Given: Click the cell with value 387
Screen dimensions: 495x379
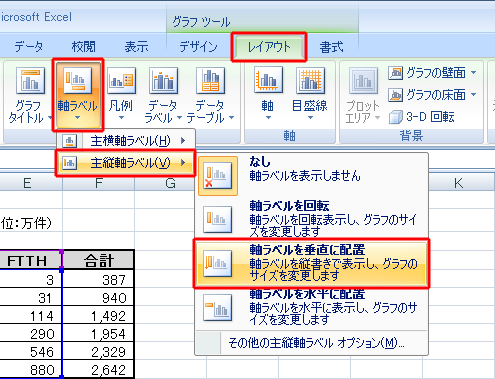Looking at the screenshot, I should (99, 279).
